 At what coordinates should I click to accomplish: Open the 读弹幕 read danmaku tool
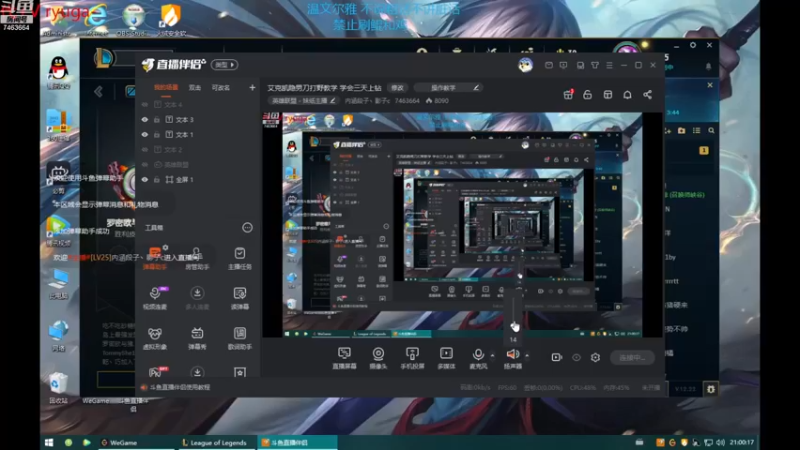pyautogui.click(x=239, y=297)
